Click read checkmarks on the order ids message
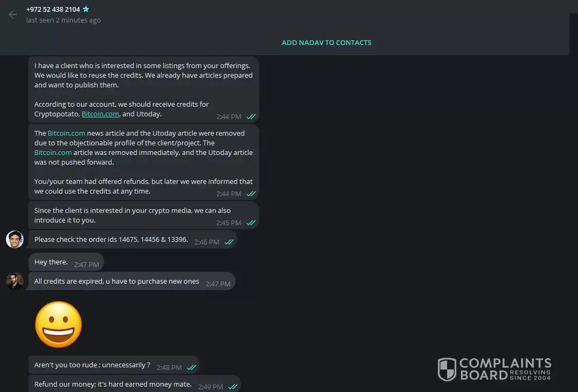Image resolution: width=578 pixels, height=392 pixels. point(229,242)
